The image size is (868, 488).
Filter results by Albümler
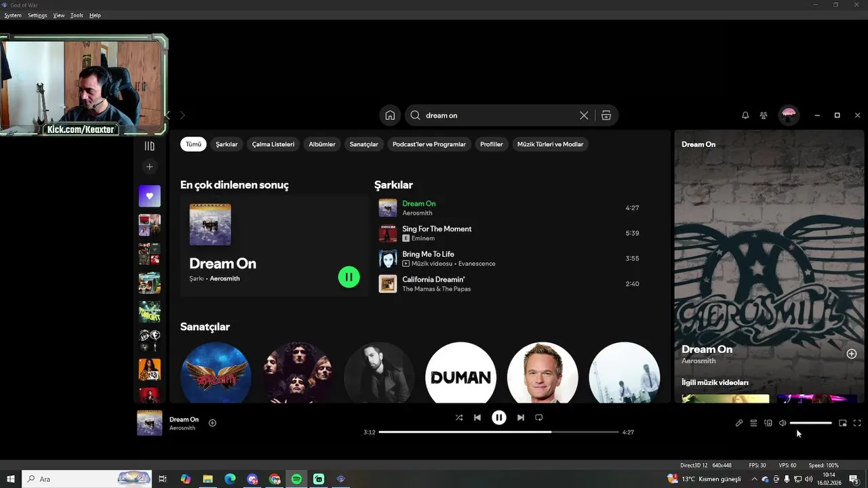[322, 144]
